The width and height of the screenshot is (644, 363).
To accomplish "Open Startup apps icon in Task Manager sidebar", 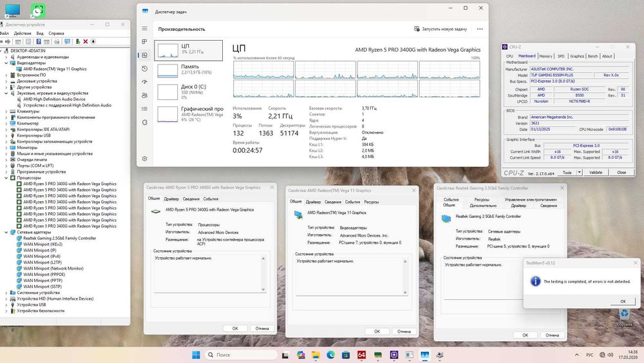I will [x=144, y=82].
